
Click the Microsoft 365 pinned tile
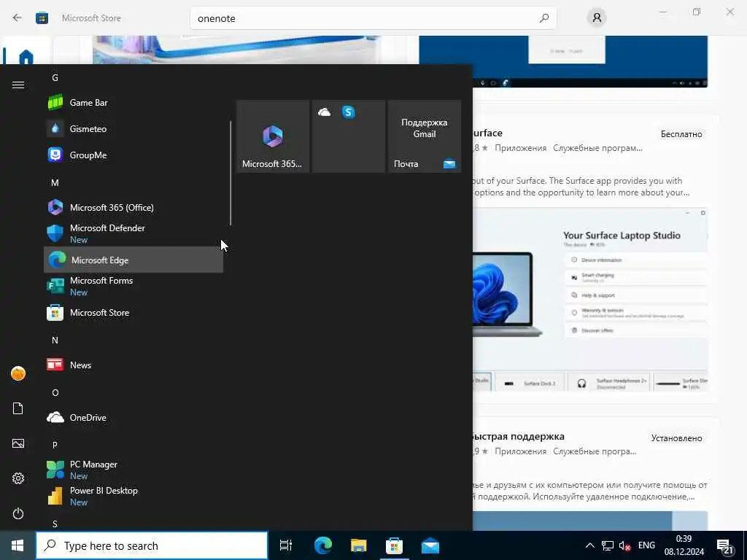point(273,136)
